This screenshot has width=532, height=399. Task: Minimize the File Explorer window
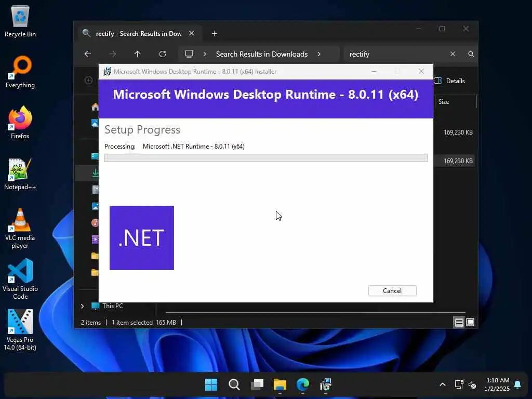(x=419, y=29)
